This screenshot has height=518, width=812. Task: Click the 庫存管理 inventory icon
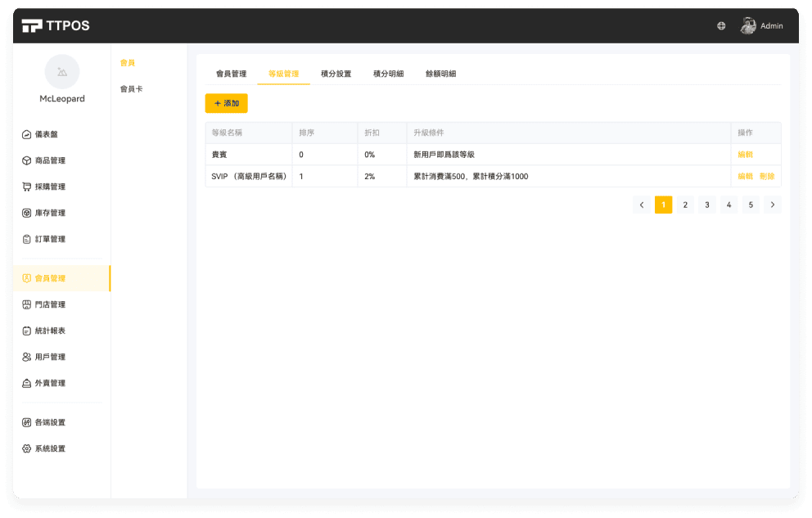[x=27, y=213]
